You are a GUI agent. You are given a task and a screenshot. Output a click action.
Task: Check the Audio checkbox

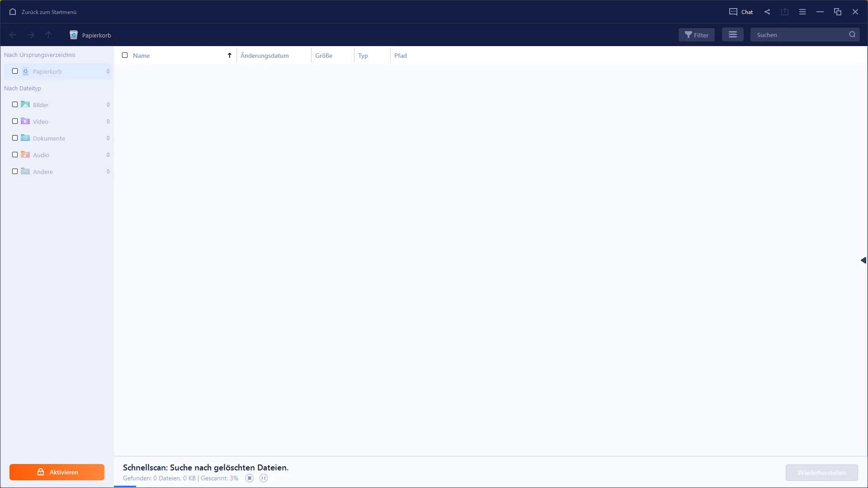click(x=15, y=155)
